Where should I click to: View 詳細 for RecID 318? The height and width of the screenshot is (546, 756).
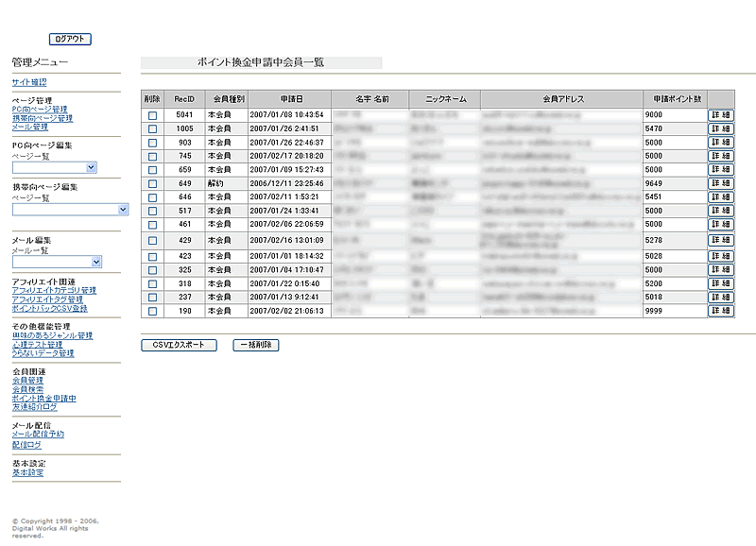point(721,283)
